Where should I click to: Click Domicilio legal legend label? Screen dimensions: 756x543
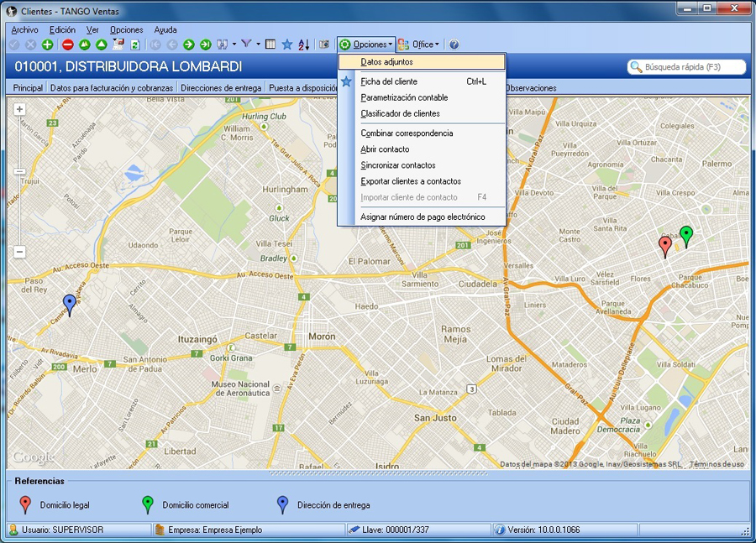click(x=65, y=505)
